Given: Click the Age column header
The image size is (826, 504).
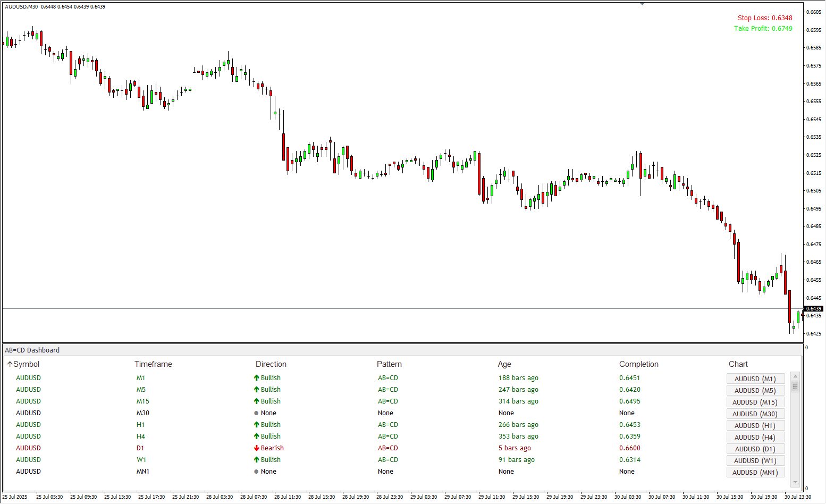Looking at the screenshot, I should click(504, 364).
